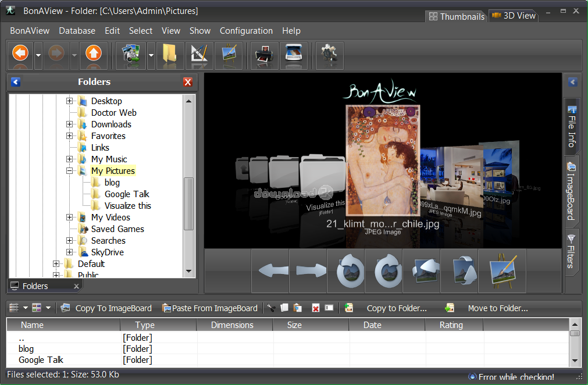
Task: Click Copy To ImageBoard button
Action: (106, 308)
